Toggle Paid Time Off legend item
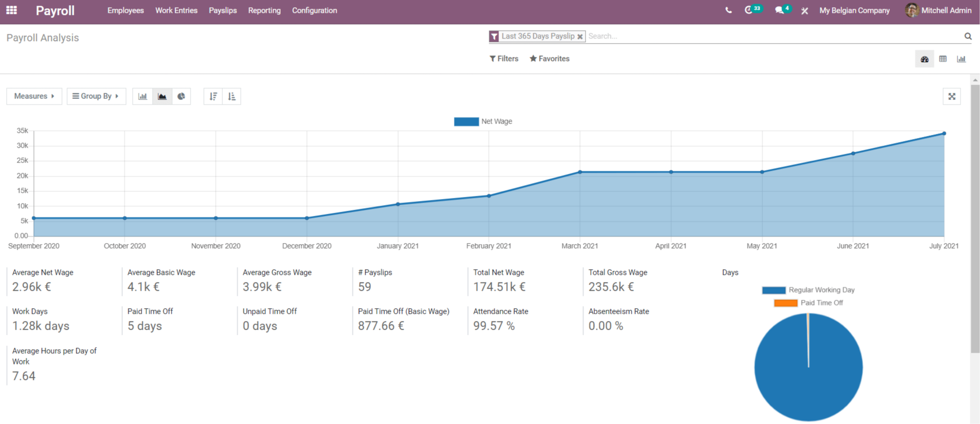Image resolution: width=980 pixels, height=424 pixels. 808,303
